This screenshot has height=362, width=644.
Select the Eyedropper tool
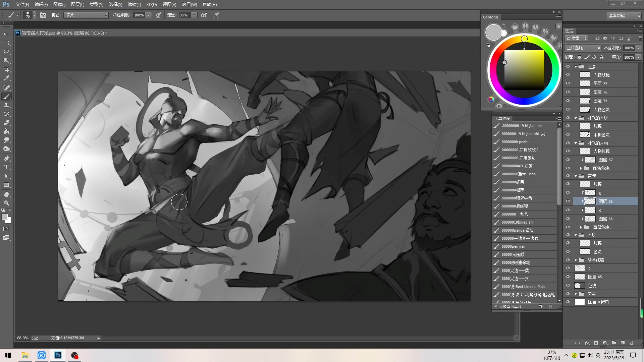pos(6,78)
